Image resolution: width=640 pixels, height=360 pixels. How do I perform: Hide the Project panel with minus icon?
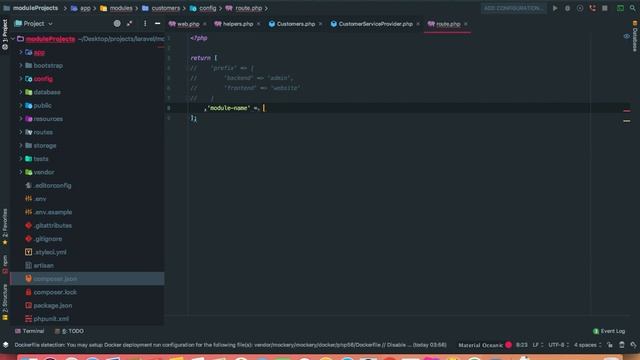click(x=157, y=24)
